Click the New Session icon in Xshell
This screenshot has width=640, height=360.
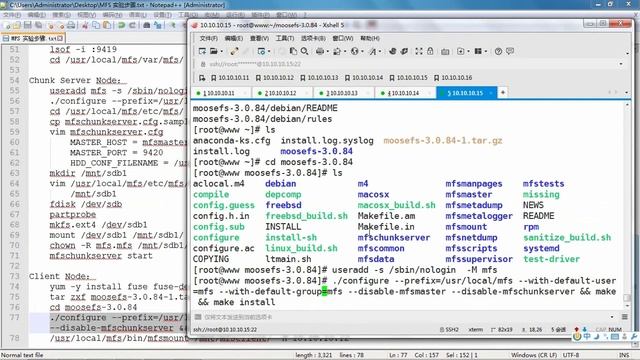pyautogui.click(x=202, y=51)
